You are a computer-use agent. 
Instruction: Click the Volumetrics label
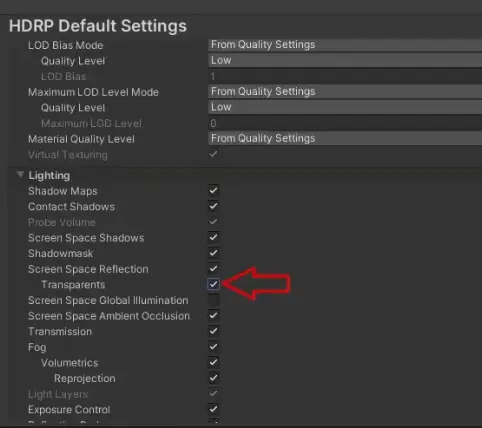[70, 363]
